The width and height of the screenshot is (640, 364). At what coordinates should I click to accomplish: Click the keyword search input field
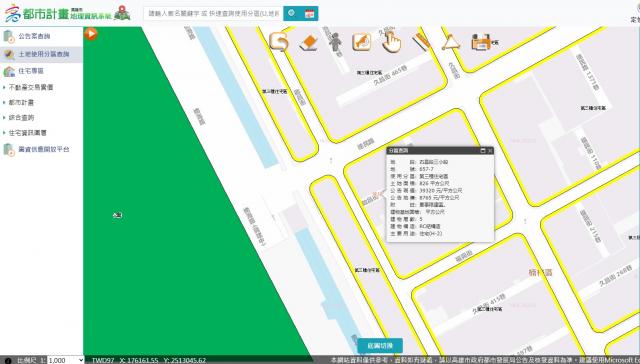(213, 13)
